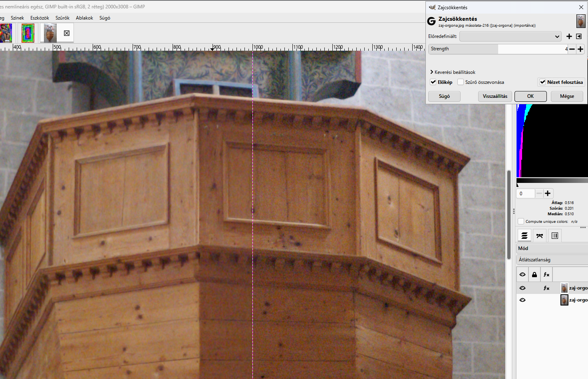Switch to the Paths tab icon
The image size is (588, 379).
tap(540, 236)
